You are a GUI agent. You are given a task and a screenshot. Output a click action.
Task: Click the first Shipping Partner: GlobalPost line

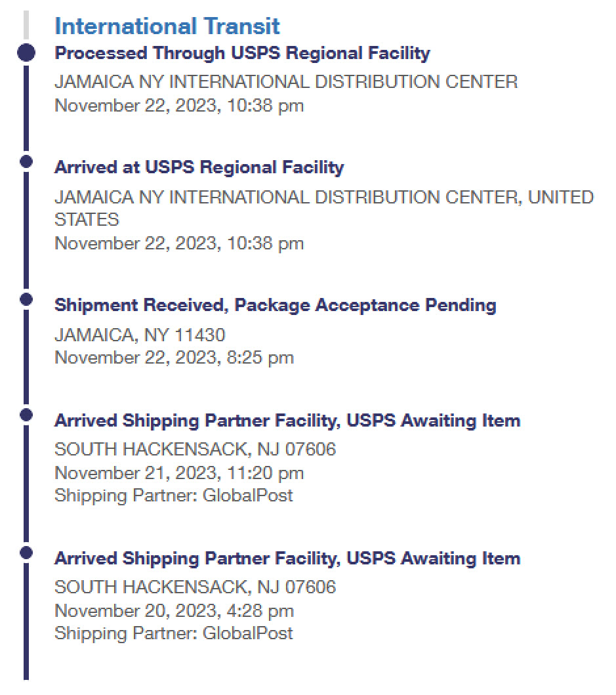coord(174,495)
